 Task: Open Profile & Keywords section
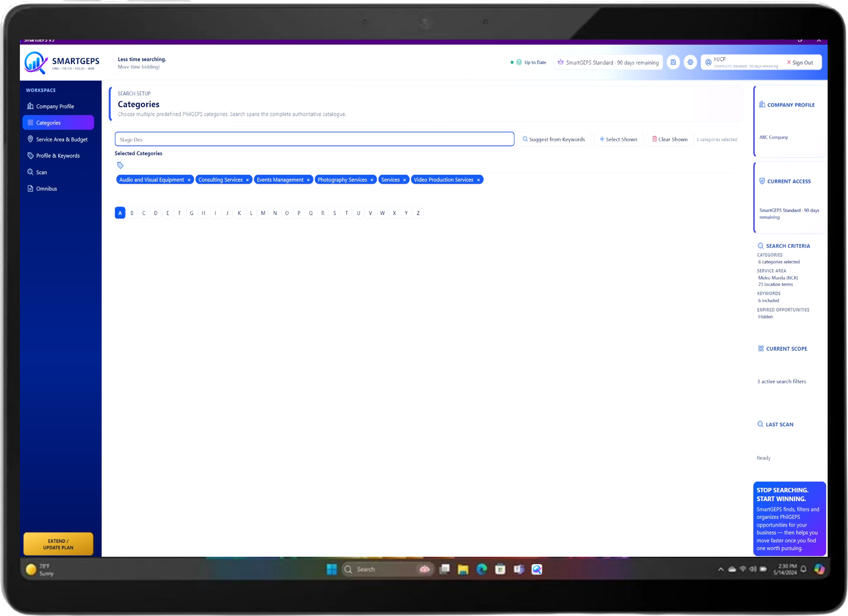tap(58, 156)
